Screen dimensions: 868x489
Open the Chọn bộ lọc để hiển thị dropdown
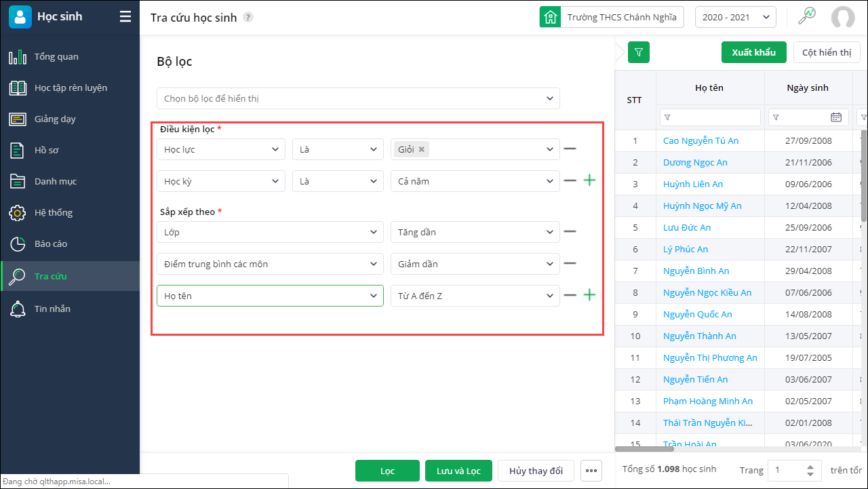(x=358, y=98)
